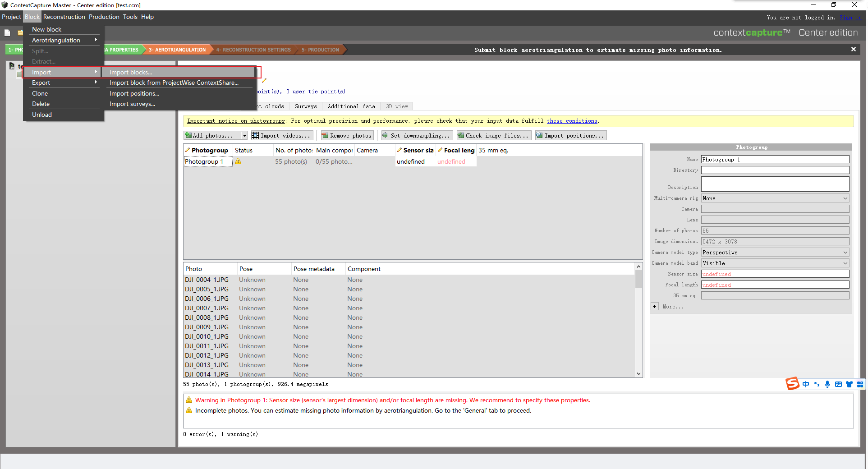Open the IME soft keyboard icon
Screen dimensions: 868x469
(838, 384)
